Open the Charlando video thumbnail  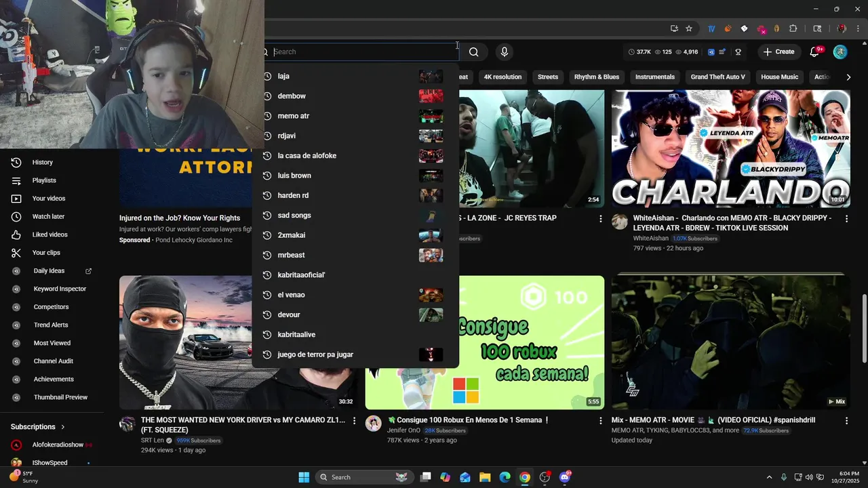coord(730,148)
